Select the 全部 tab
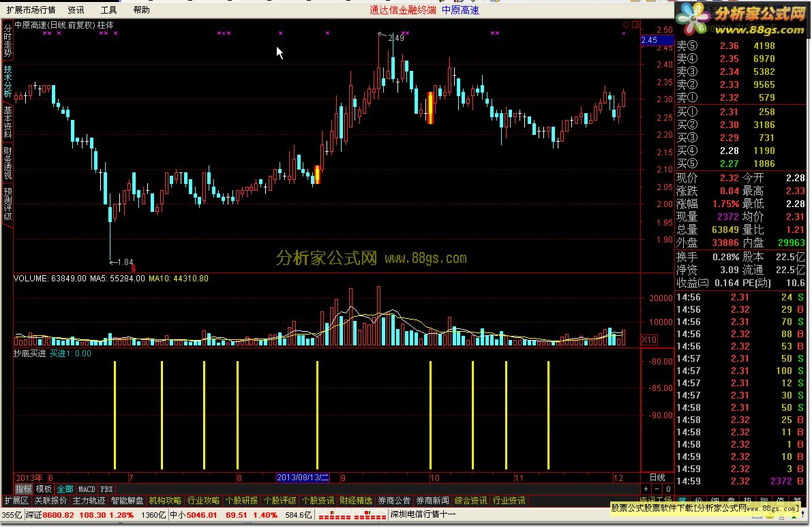 click(x=65, y=489)
